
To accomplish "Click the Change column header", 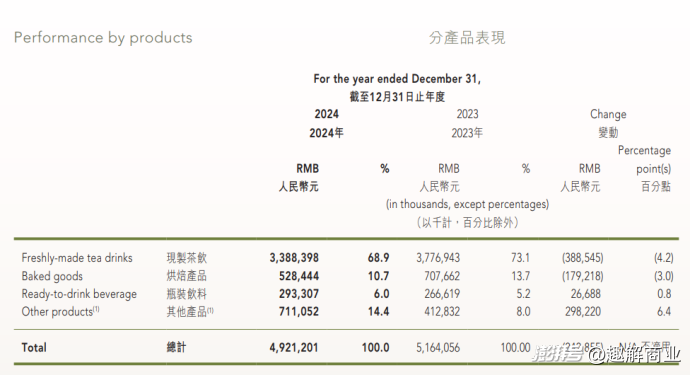I will (x=608, y=114).
